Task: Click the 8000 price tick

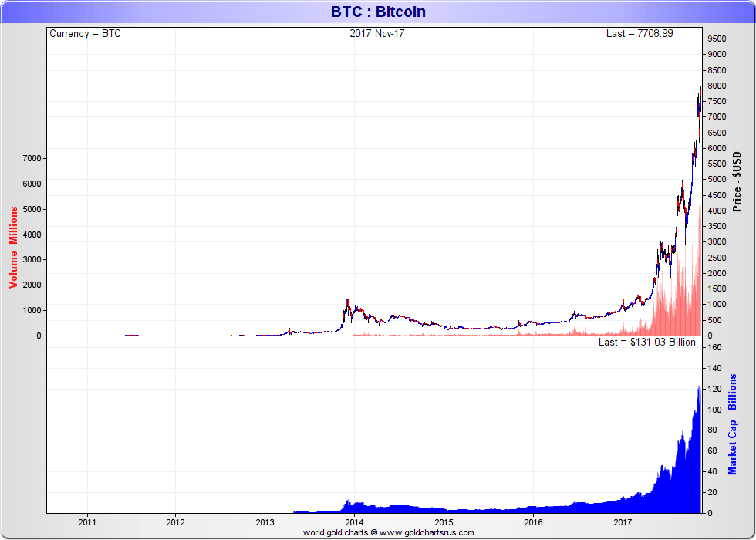Action: pyautogui.click(x=717, y=86)
